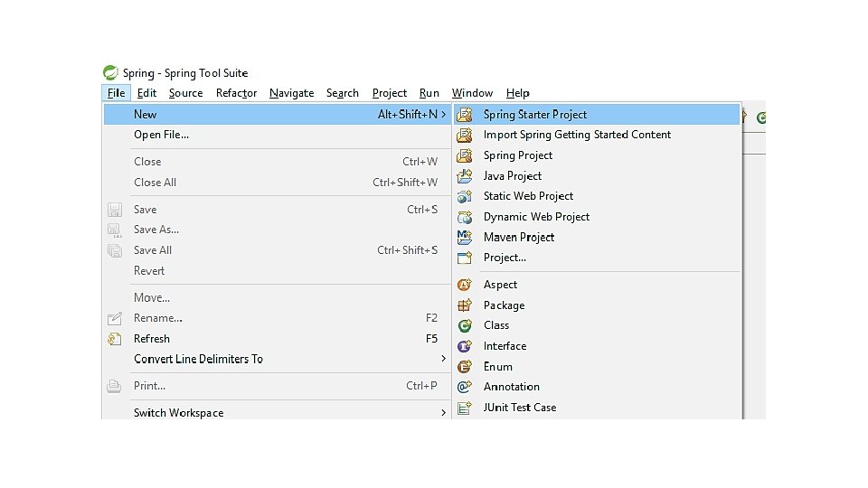
Task: Choose Import Spring Getting Started Content
Action: coord(597,135)
